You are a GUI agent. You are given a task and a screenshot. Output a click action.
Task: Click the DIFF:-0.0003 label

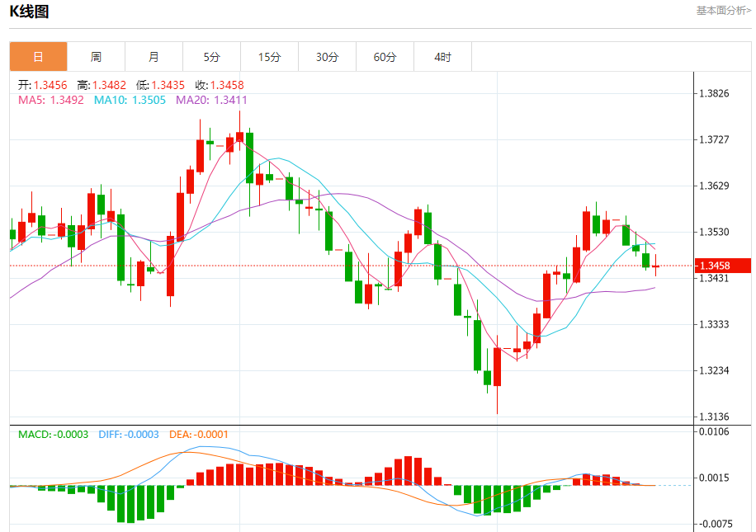(x=129, y=435)
